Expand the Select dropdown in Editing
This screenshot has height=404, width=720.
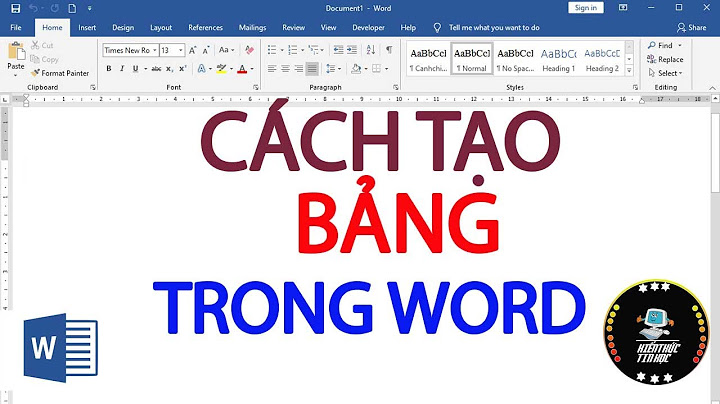[x=681, y=73]
